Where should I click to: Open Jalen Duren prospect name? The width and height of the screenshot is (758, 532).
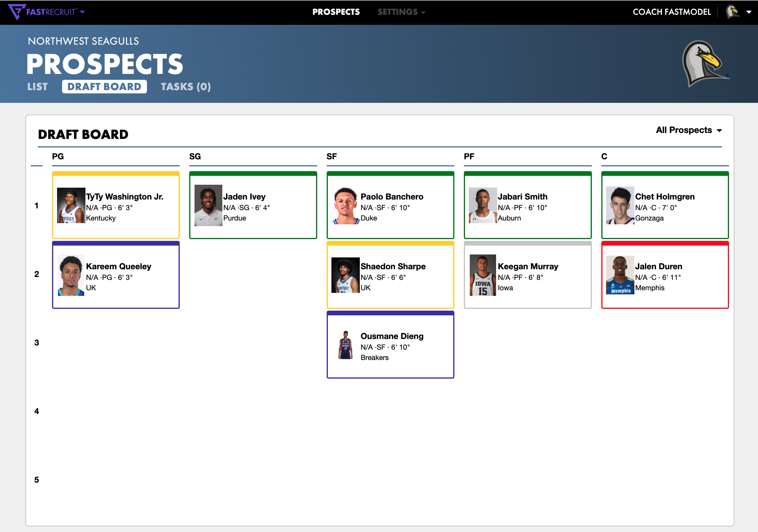[659, 266]
